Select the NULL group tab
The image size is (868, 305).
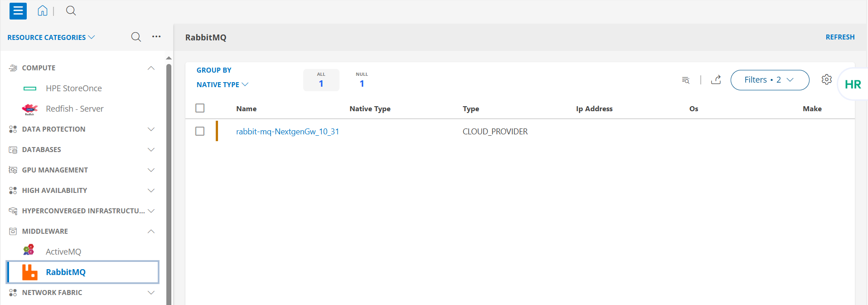coord(362,80)
